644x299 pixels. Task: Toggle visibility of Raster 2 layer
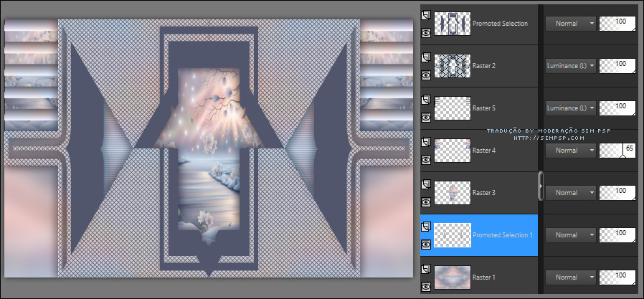(426, 74)
